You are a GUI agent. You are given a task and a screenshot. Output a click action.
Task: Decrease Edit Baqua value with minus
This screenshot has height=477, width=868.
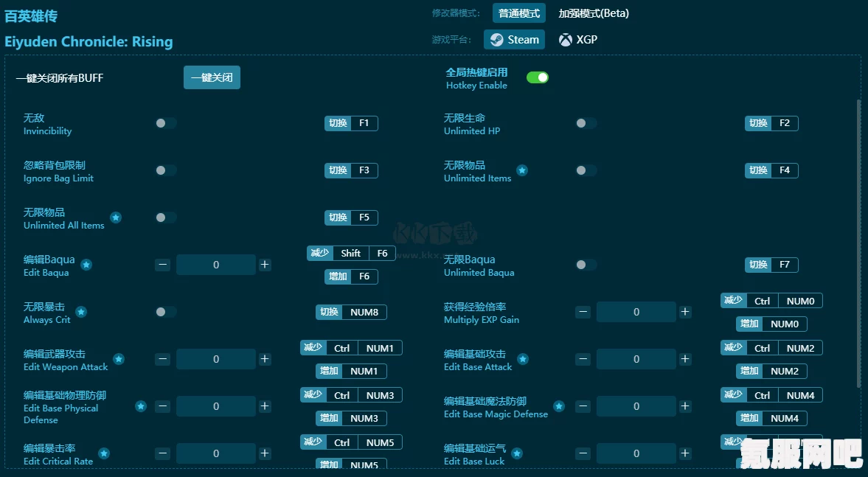point(163,265)
